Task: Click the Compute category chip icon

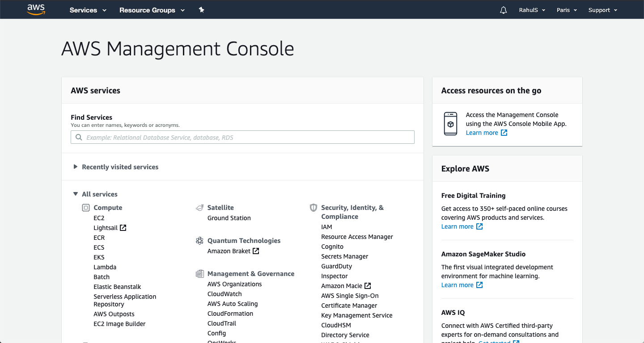Action: (x=86, y=208)
